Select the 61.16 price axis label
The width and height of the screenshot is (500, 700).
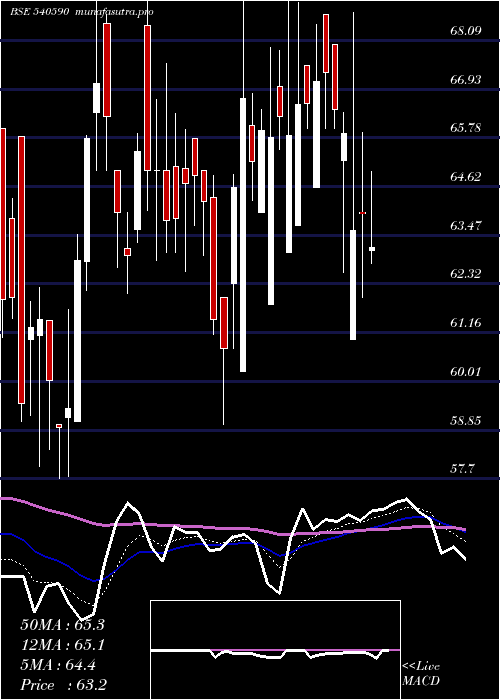pos(465,322)
